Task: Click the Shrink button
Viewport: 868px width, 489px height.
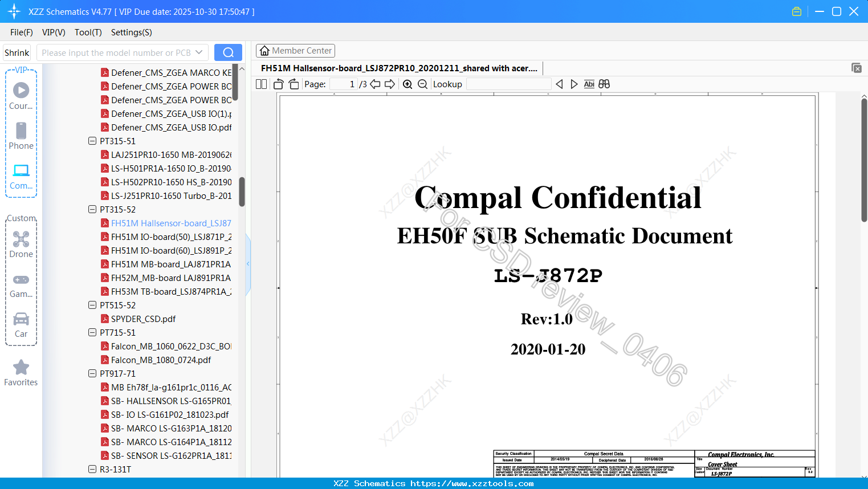Action: pyautogui.click(x=17, y=52)
